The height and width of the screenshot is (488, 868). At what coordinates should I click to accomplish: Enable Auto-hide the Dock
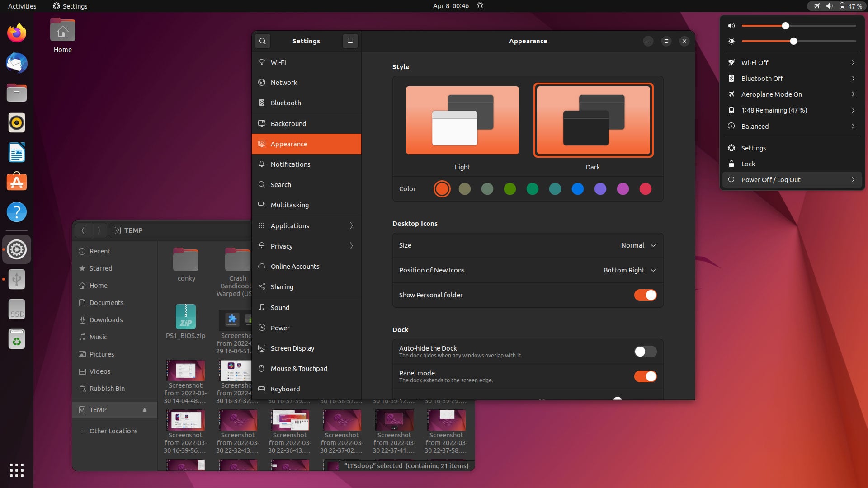coord(645,351)
